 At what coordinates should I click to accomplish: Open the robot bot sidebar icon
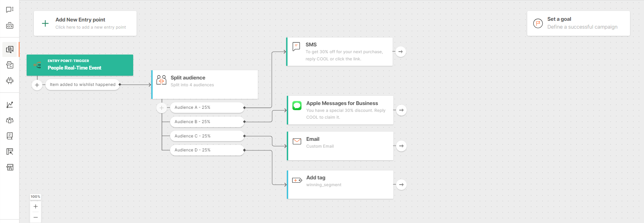[10, 80]
